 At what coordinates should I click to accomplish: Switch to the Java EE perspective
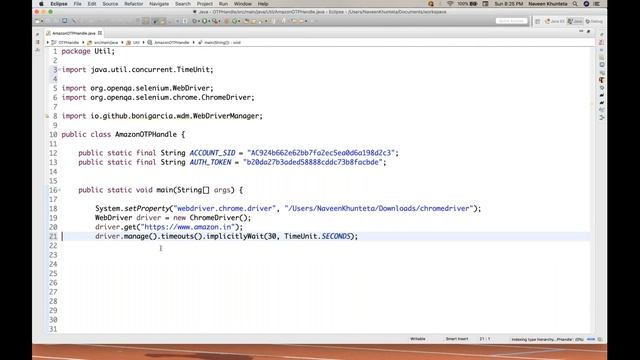pyautogui.click(x=555, y=21)
